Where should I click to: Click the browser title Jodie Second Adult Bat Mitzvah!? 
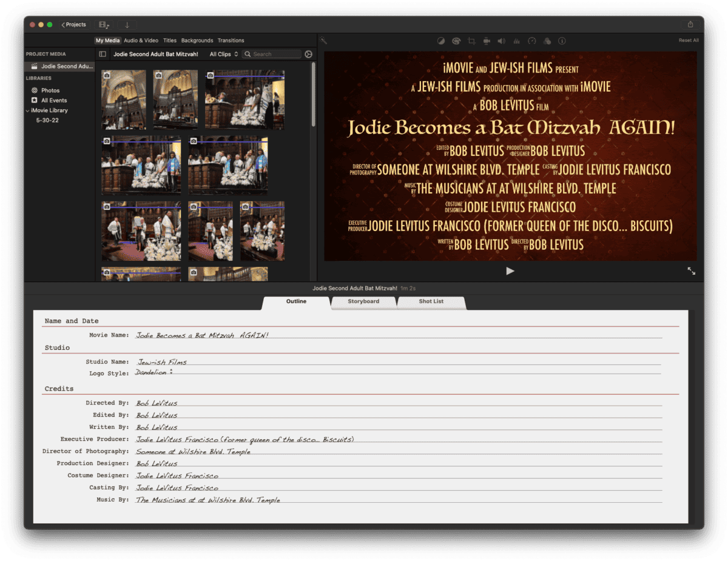[x=156, y=54]
